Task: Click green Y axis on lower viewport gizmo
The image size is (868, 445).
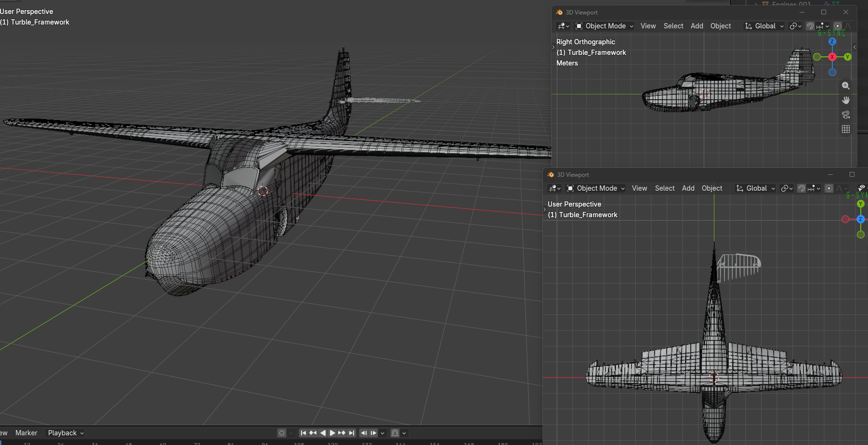Action: click(861, 204)
